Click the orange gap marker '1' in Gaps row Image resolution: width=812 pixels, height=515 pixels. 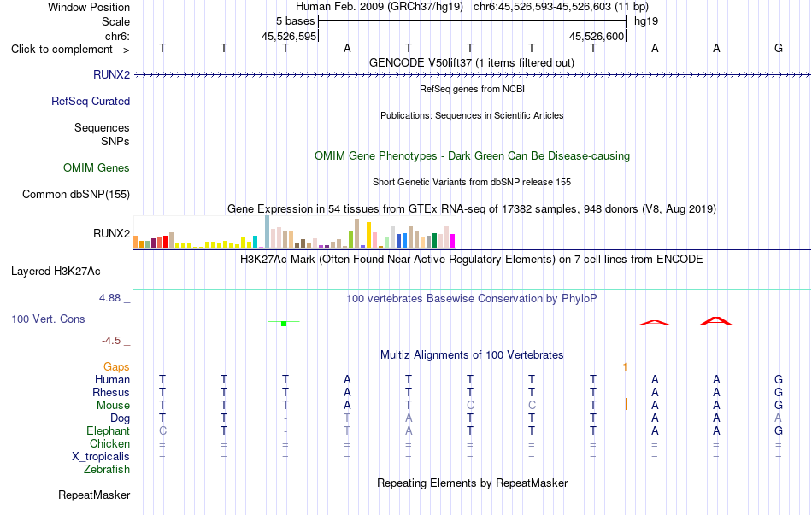point(625,367)
